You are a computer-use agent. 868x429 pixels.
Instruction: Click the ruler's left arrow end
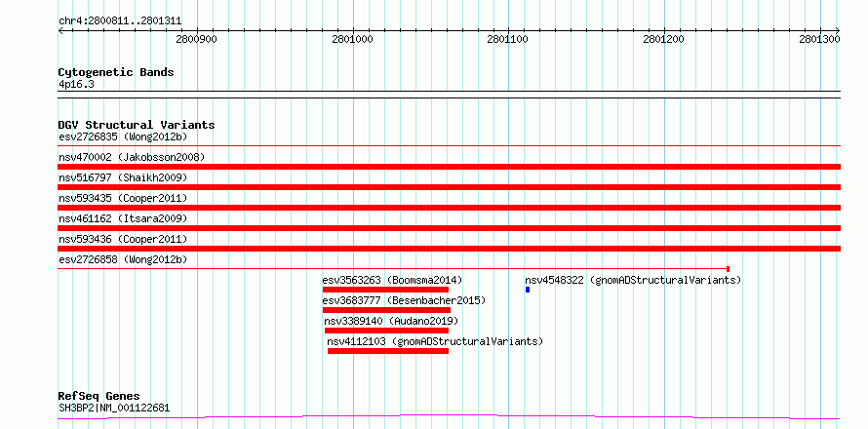(60, 31)
